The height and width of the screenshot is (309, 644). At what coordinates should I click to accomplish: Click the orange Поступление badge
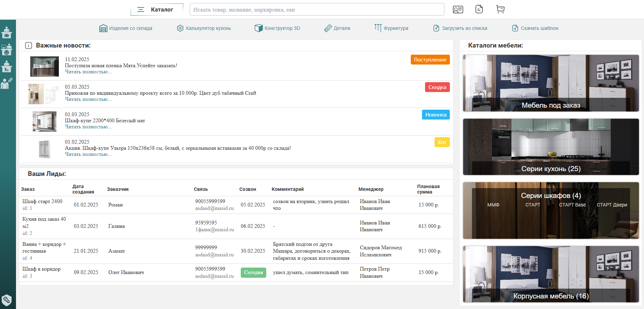click(430, 60)
